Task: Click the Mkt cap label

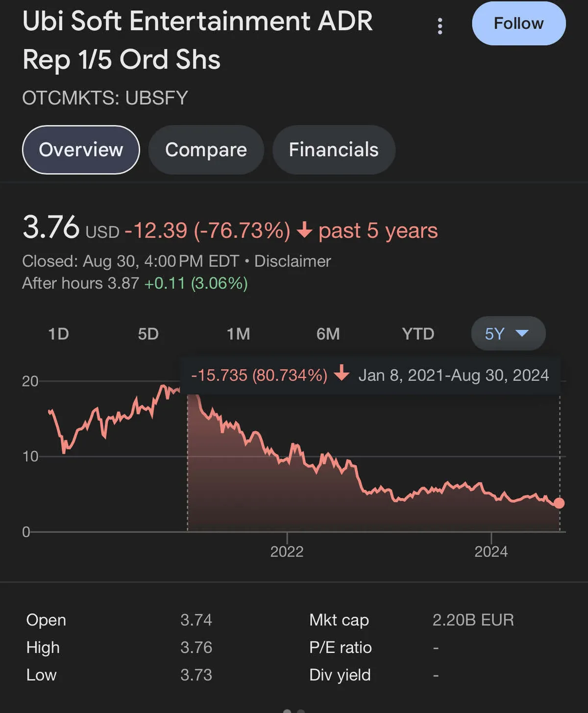Action: pyautogui.click(x=339, y=620)
